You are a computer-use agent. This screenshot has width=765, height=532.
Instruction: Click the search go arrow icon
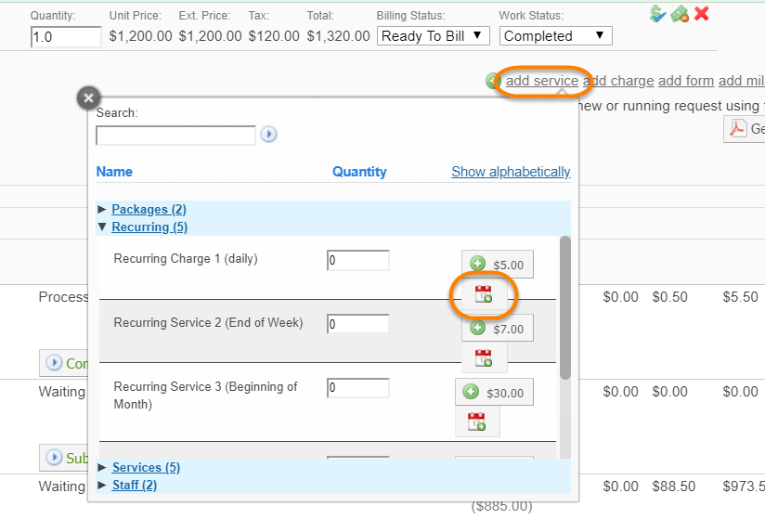[268, 135]
